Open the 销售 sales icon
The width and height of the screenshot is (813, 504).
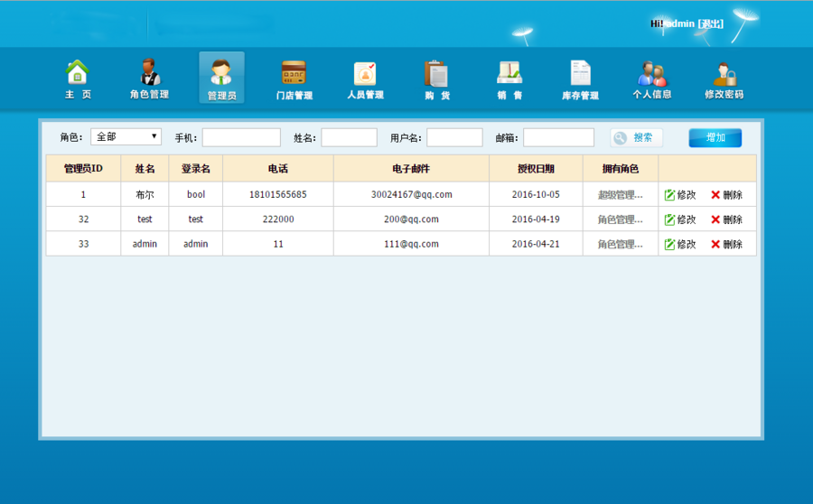tap(509, 79)
